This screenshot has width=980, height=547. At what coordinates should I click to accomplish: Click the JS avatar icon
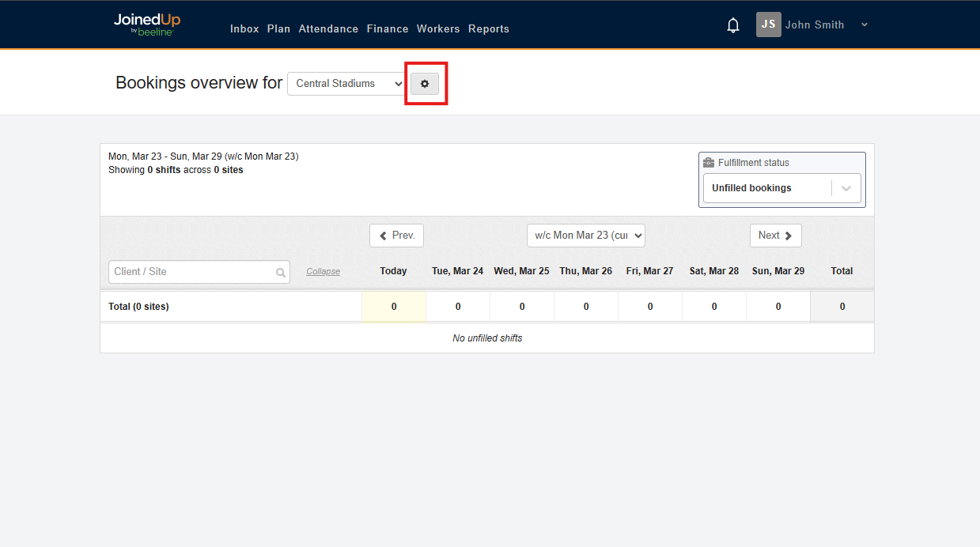tap(768, 25)
